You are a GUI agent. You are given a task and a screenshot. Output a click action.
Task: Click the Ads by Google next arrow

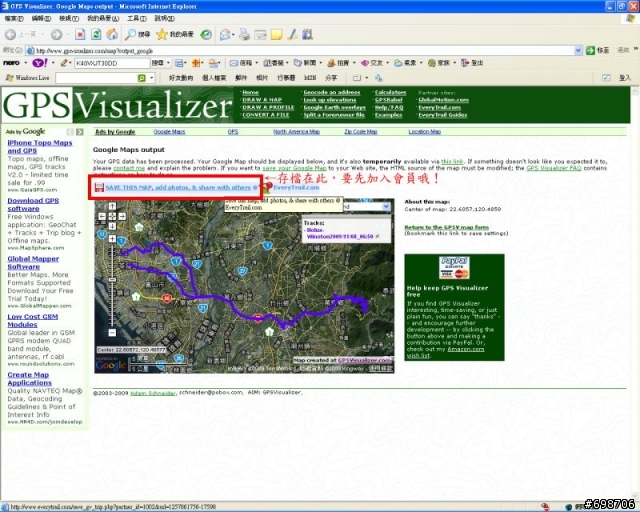80,132
